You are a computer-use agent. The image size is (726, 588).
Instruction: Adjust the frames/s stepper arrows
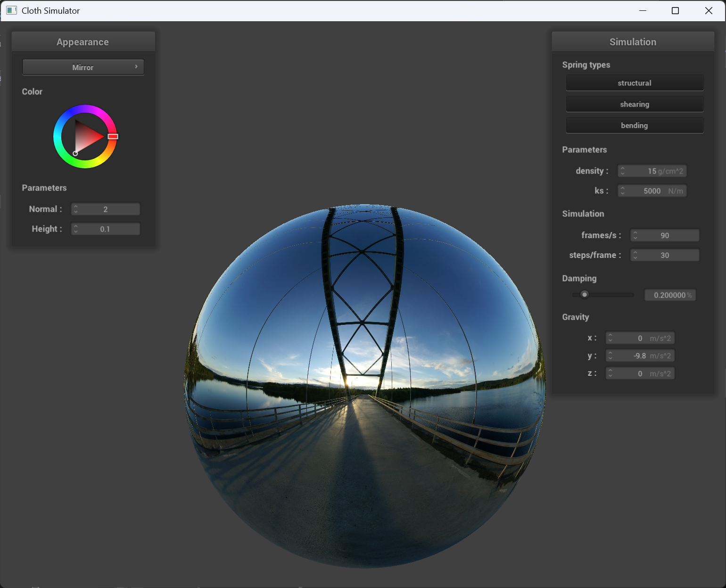point(635,235)
